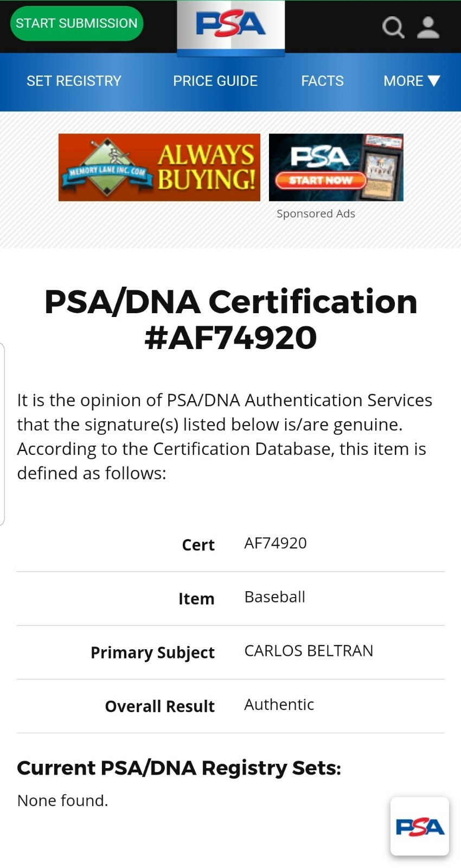This screenshot has height=868, width=461.
Task: Select the AF74920 cert number value
Action: pyautogui.click(x=276, y=543)
